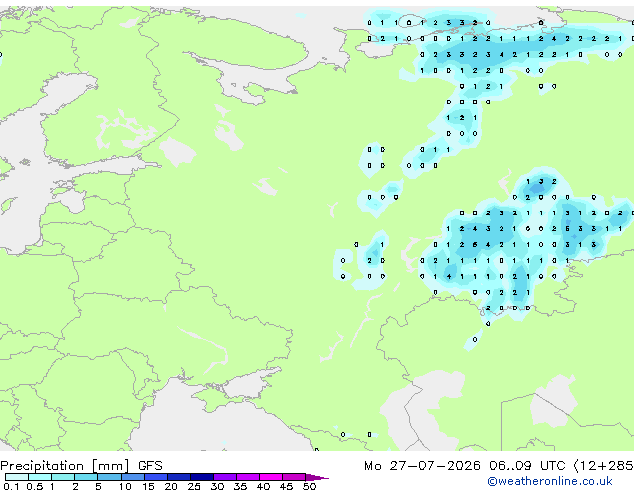Choose the 30–35 mm violet legend swatch
Image resolution: width=634 pixels, height=490 pixels.
point(225,477)
